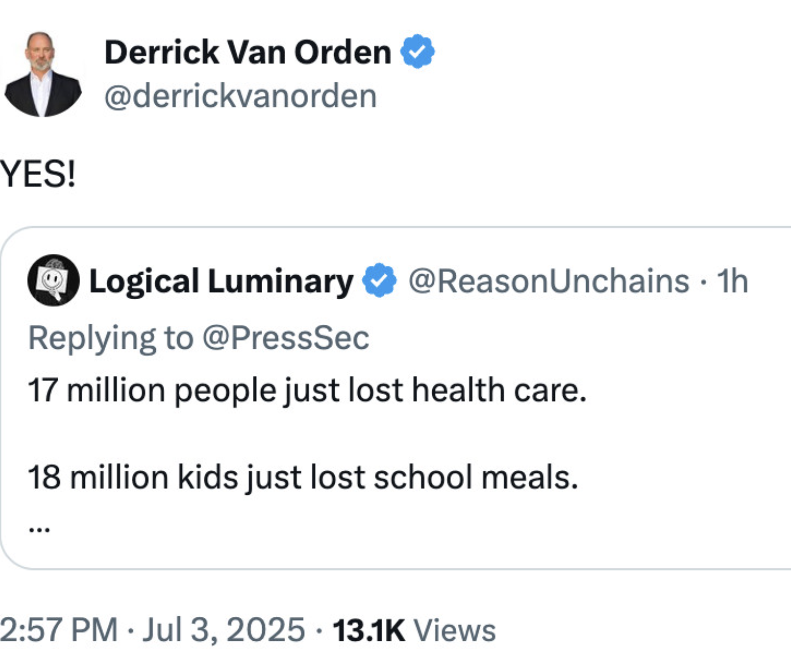Click the Replying to label
The height and width of the screenshot is (672, 791).
(x=111, y=338)
